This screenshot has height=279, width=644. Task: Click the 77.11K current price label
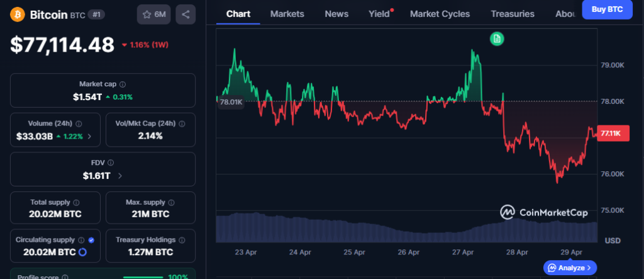[x=613, y=134]
